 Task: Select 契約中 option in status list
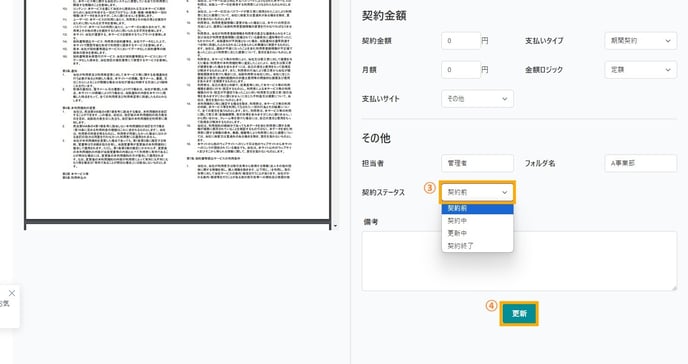pos(477,221)
